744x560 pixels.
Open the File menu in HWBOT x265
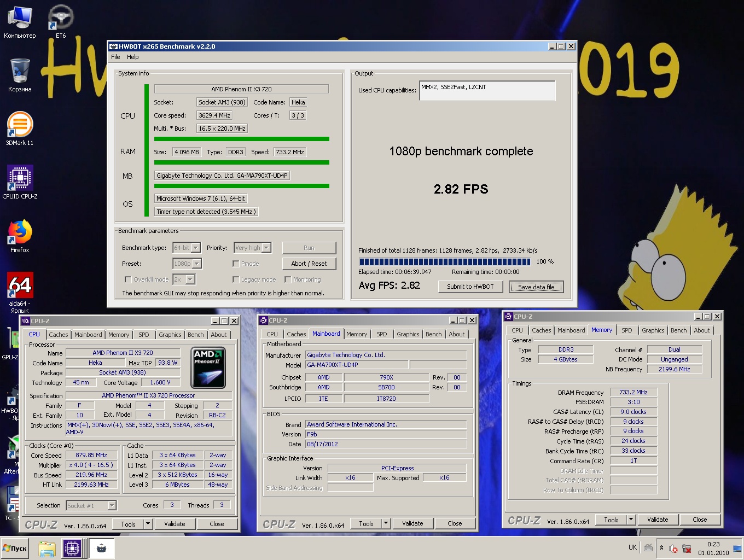tap(115, 57)
